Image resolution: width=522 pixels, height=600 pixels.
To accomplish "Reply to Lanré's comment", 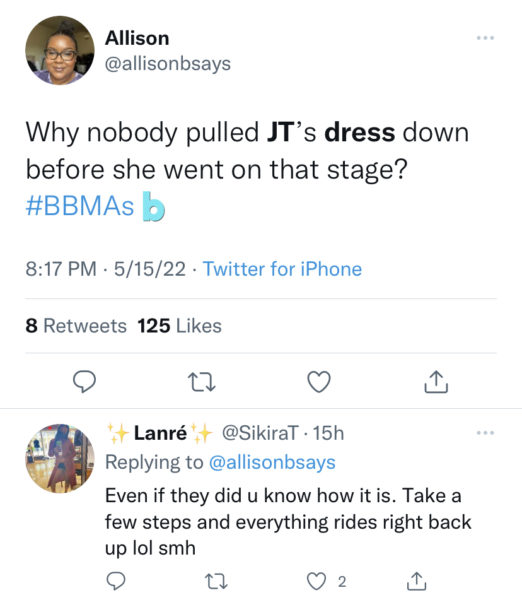I will point(115,581).
